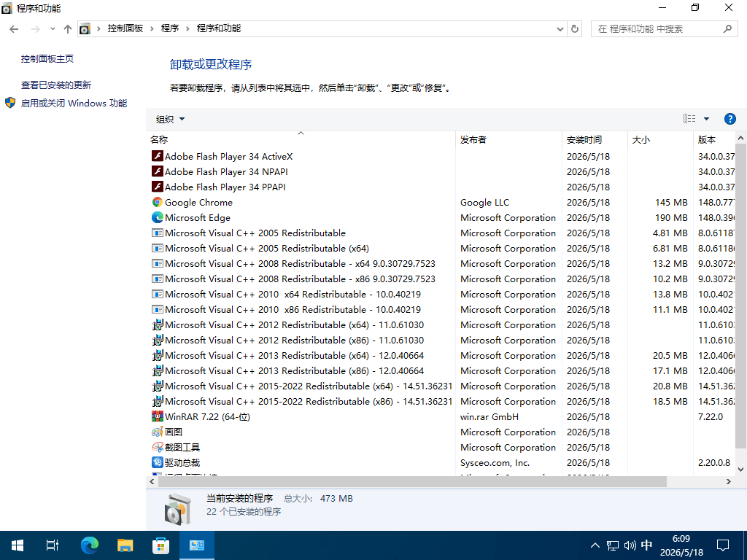Open 查看已安装的更新 link

coord(55,85)
